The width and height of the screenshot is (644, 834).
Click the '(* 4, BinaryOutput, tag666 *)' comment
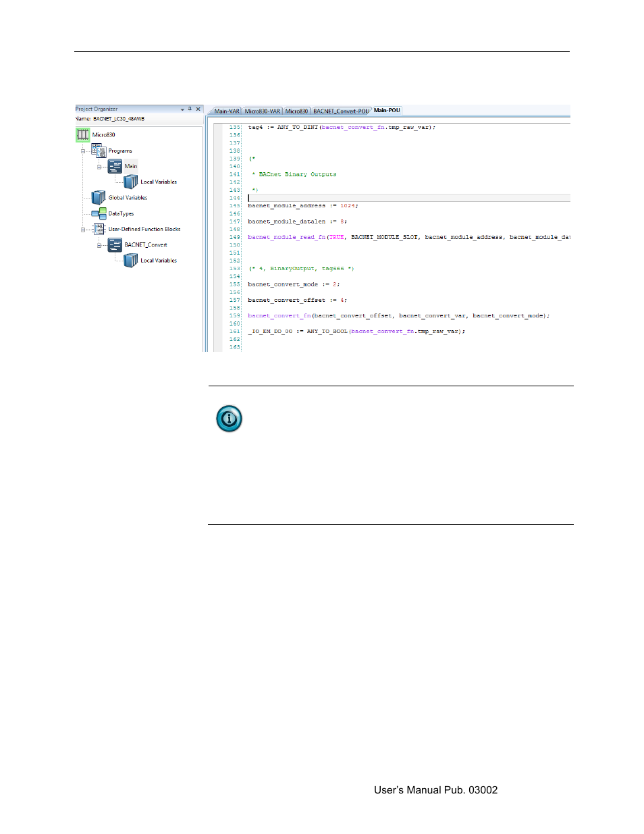pos(302,269)
